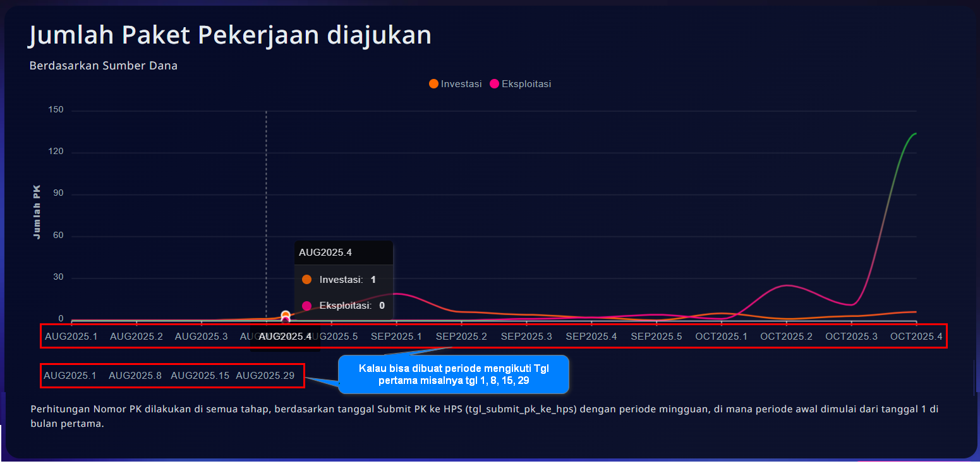Click the 120 value on the y-axis
Screen dimensions: 980x466
click(x=56, y=152)
